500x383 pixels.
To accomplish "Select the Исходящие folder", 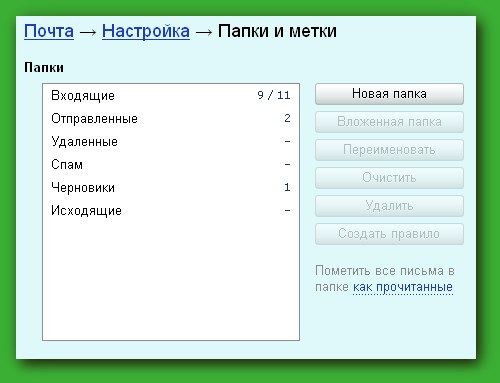I will coord(171,210).
